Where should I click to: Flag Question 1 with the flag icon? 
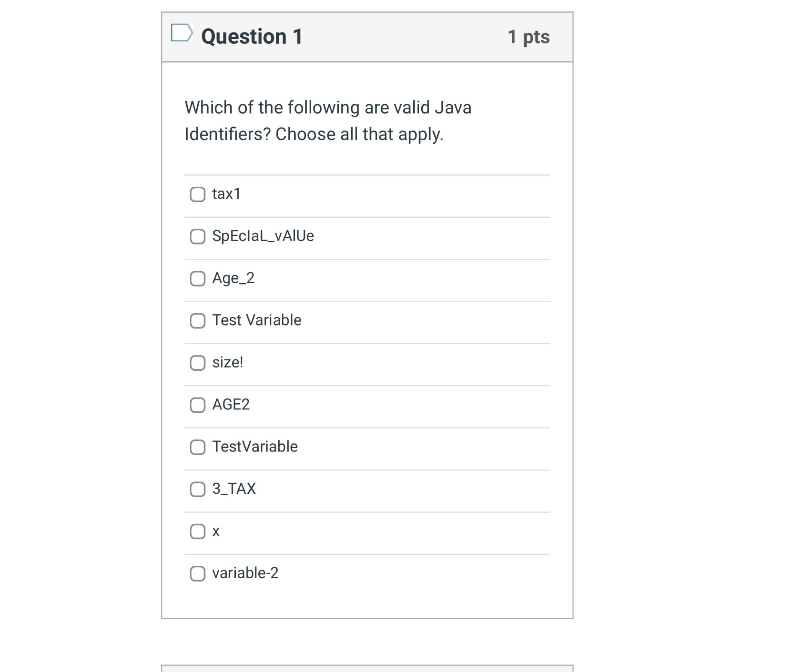click(182, 33)
